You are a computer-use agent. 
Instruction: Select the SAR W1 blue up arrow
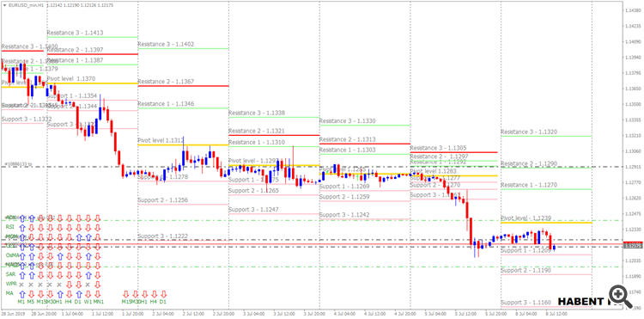coord(88,275)
